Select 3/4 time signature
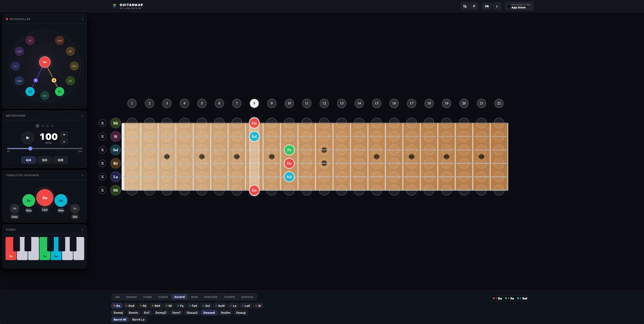 point(45,160)
